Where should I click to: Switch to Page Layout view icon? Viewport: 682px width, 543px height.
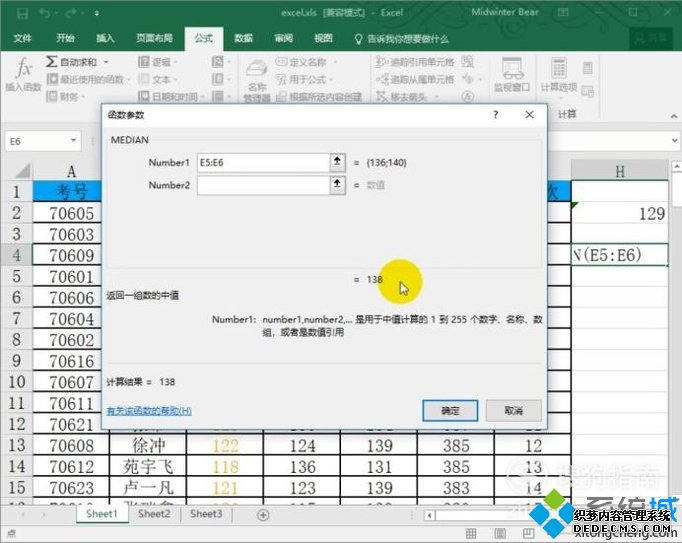click(500, 533)
